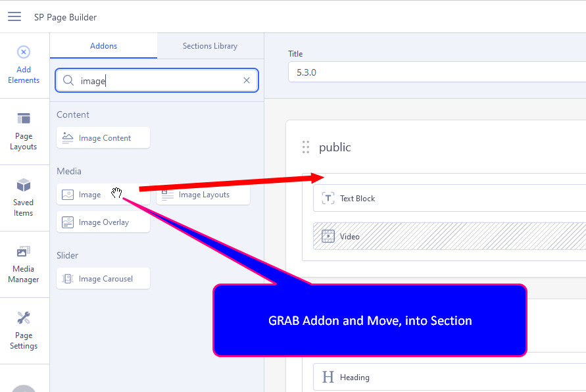The width and height of the screenshot is (586, 392).
Task: Close the Add Elements panel icon
Action: pos(24,52)
